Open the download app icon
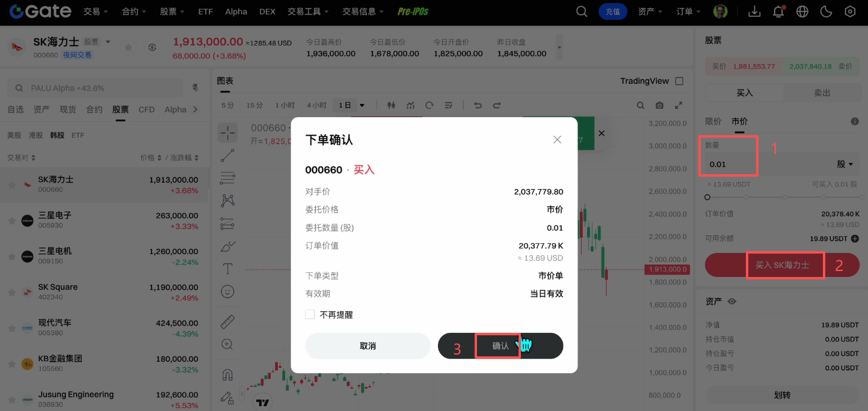Screen dimensions: 868x411 [x=754, y=11]
